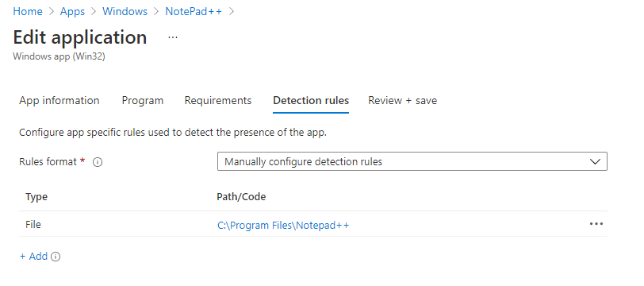The height and width of the screenshot is (286, 644).
Task: Select the File rule row type cell
Action: pos(33,224)
